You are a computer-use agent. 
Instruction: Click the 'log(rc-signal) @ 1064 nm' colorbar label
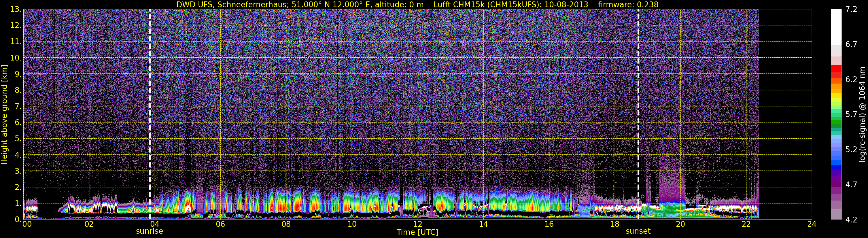tap(863, 115)
